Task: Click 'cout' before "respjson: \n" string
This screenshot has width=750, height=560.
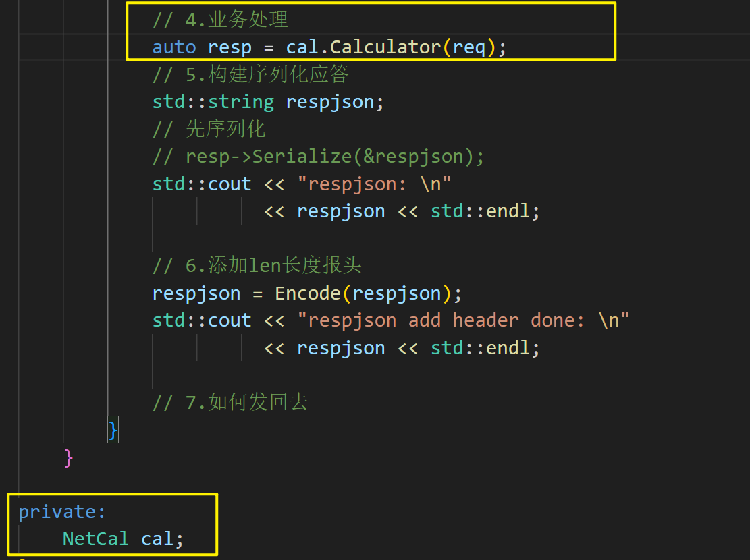Action: [229, 184]
